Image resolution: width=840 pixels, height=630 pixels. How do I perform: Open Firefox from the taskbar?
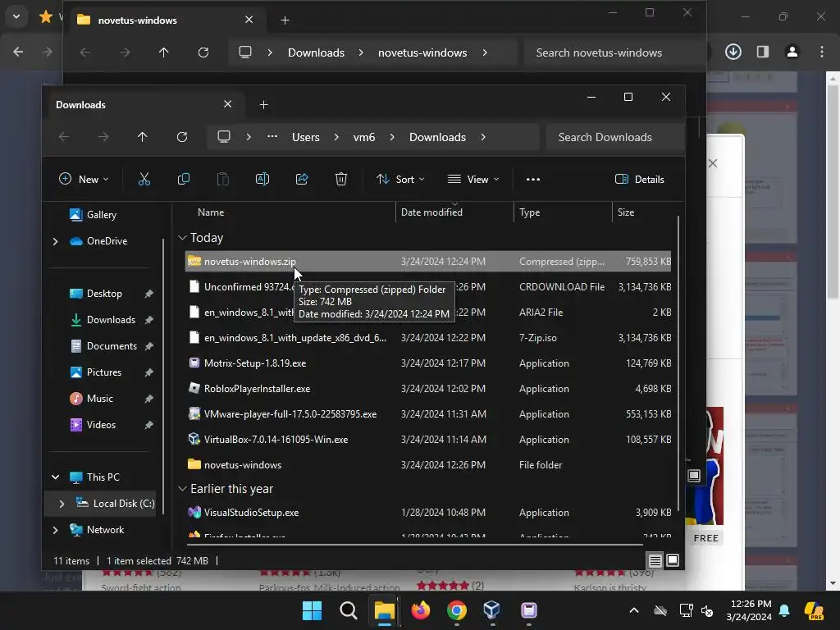tap(421, 609)
